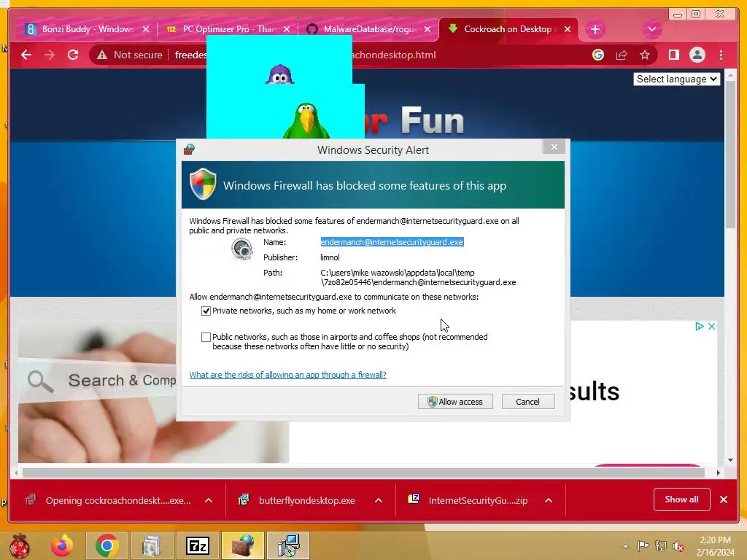Click the scroll right arrow
This screenshot has width=747, height=560.
click(719, 472)
